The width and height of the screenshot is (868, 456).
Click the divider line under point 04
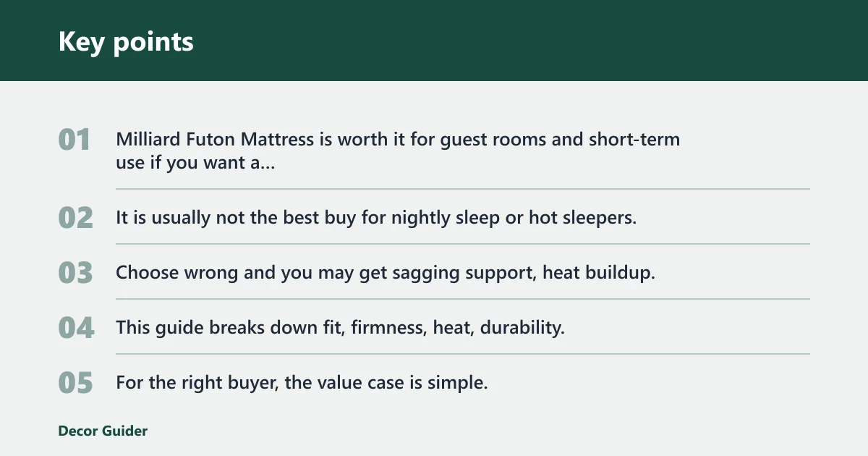tap(463, 354)
